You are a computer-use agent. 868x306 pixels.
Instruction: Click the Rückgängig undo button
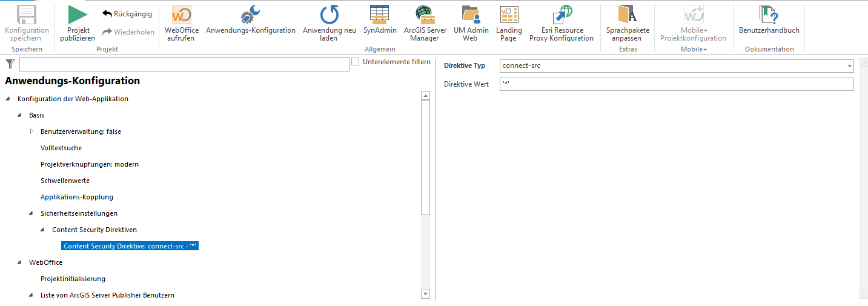pos(127,14)
